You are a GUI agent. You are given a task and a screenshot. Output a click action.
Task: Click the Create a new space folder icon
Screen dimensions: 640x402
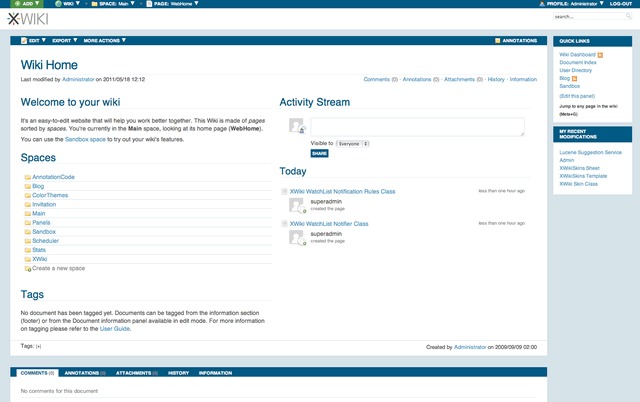pos(27,268)
